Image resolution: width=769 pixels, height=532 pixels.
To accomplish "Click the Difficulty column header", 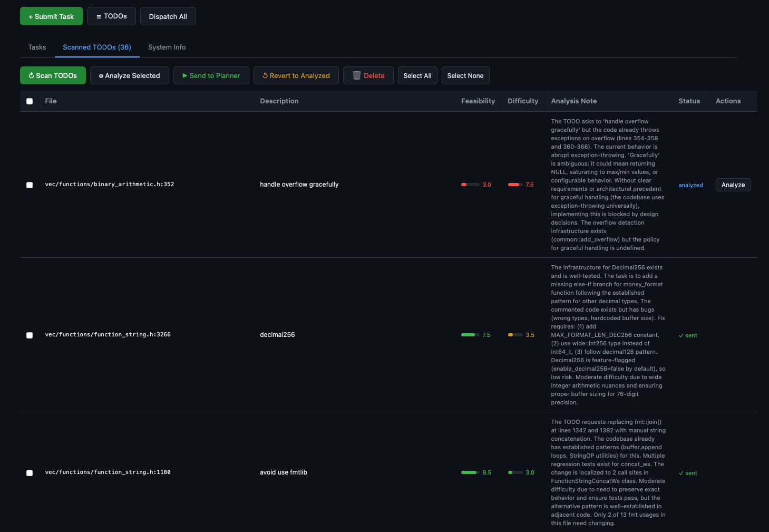I will coord(523,101).
